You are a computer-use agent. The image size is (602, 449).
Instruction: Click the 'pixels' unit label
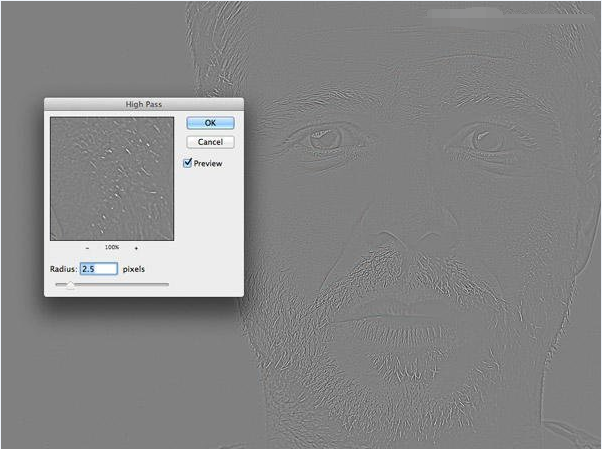point(134,269)
